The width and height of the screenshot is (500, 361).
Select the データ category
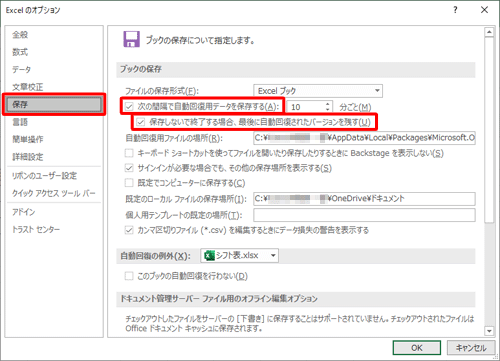(21, 69)
